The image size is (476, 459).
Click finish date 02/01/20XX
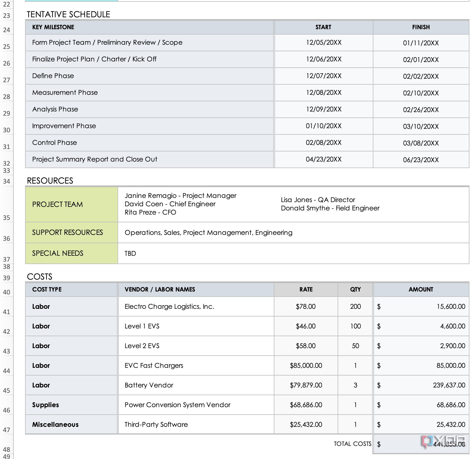pos(421,60)
